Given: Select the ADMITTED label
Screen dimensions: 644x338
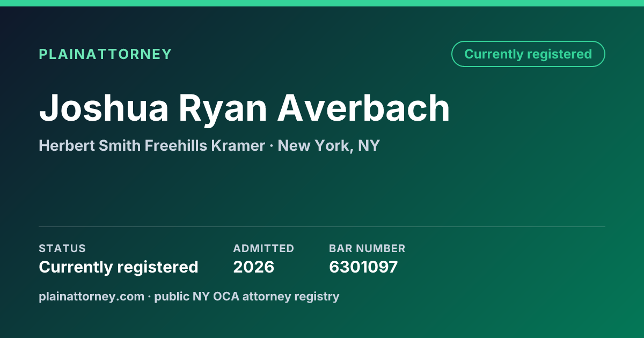Looking at the screenshot, I should 264,248.
